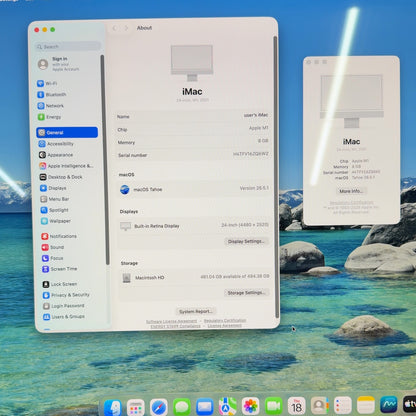Open Wi-Fi settings in sidebar
416x416 pixels.
[47, 83]
